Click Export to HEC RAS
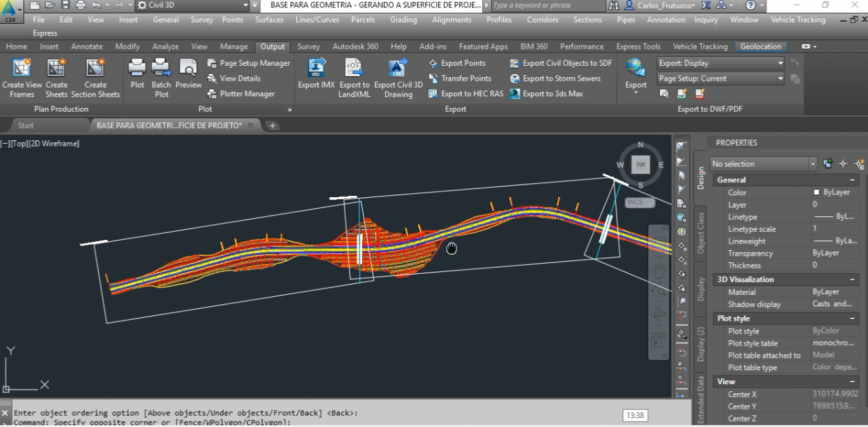868x427 pixels. (x=466, y=94)
